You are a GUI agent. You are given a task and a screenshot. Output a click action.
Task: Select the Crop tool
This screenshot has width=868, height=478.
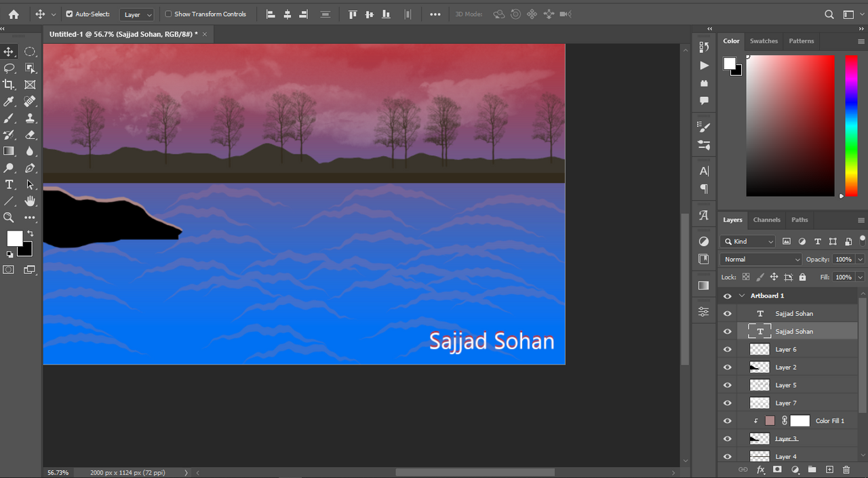point(9,85)
